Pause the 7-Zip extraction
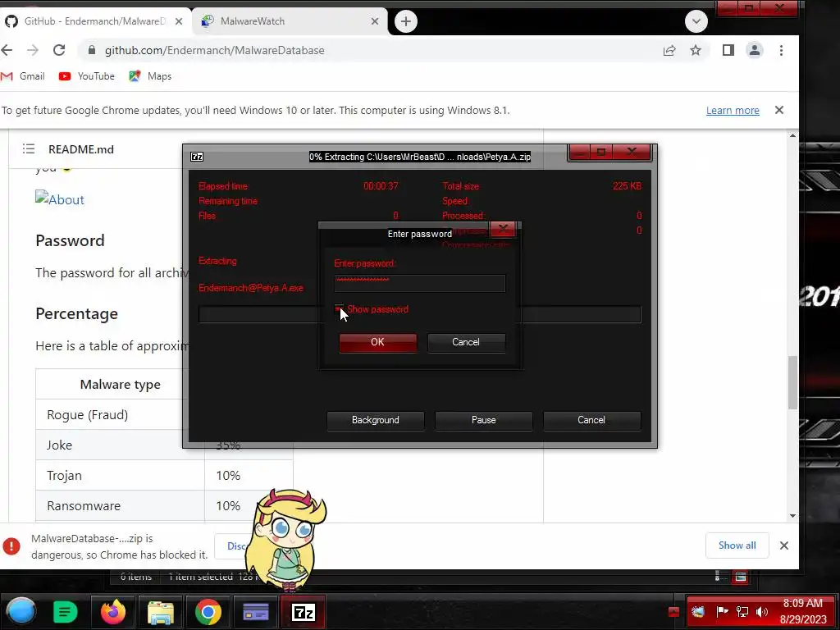Image resolution: width=840 pixels, height=630 pixels. pyautogui.click(x=484, y=420)
